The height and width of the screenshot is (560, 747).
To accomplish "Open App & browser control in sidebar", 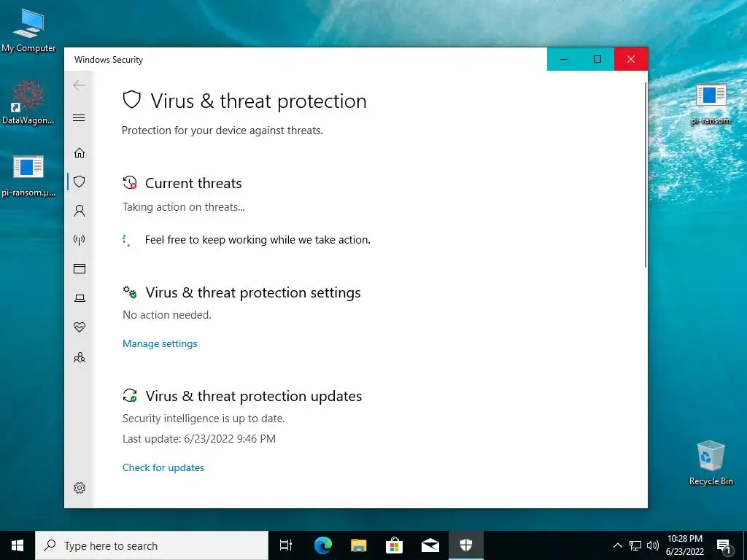I will pyautogui.click(x=80, y=268).
